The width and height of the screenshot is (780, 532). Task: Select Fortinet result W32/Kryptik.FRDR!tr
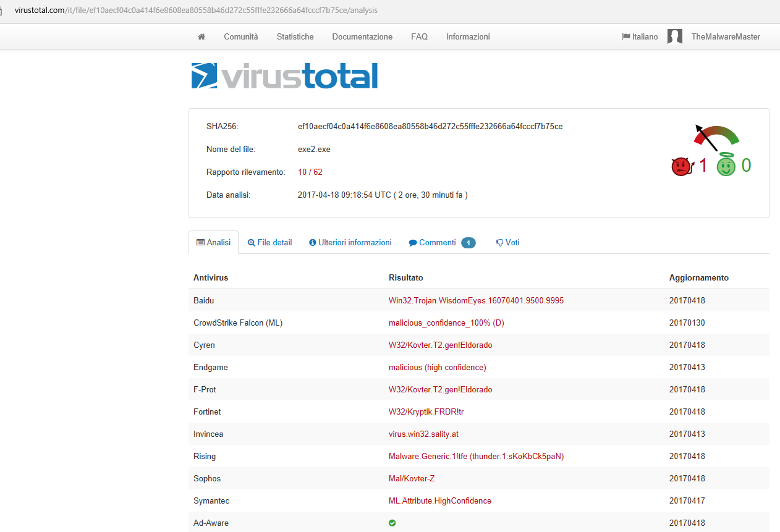(x=426, y=412)
